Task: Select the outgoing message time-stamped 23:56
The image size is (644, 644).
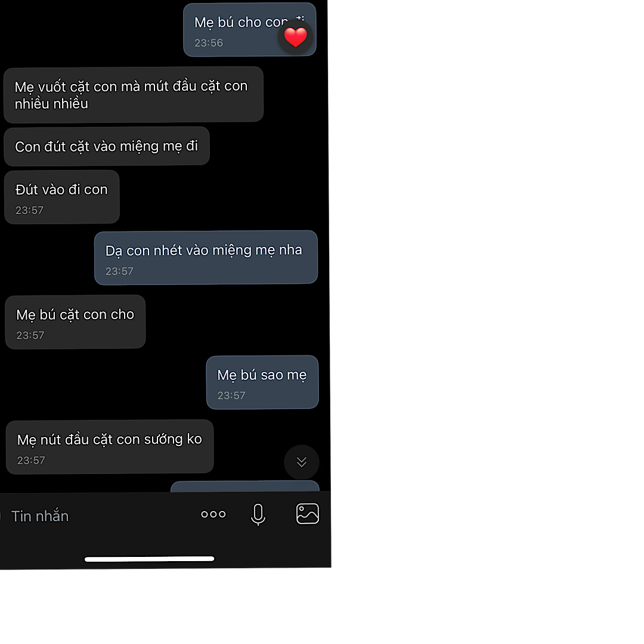Action: (x=249, y=30)
